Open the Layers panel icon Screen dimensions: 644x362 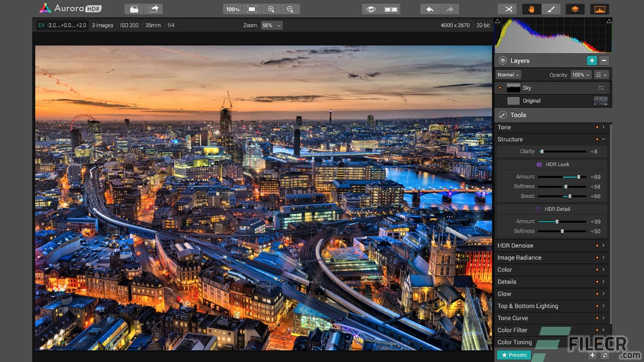coord(574,9)
